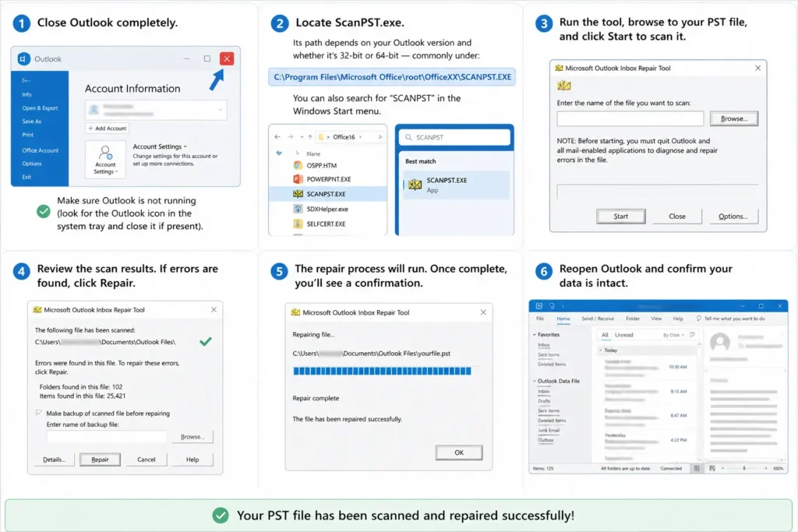Click the Office16 folder breadcrumb

[344, 137]
